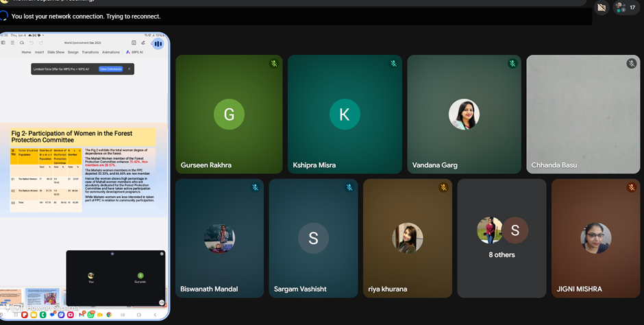Image resolution: width=644 pixels, height=325 pixels.
Task: Click the WPS reading mode icon
Action: click(x=134, y=43)
